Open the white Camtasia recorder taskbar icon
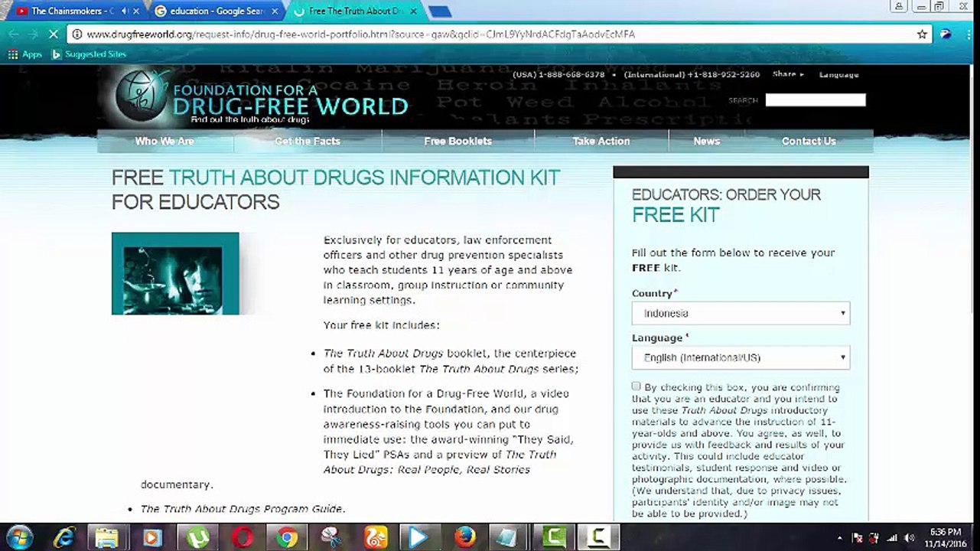 click(598, 537)
